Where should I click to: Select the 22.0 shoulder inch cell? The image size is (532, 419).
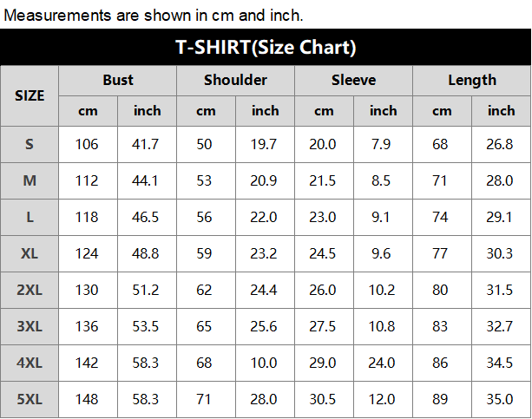(265, 218)
